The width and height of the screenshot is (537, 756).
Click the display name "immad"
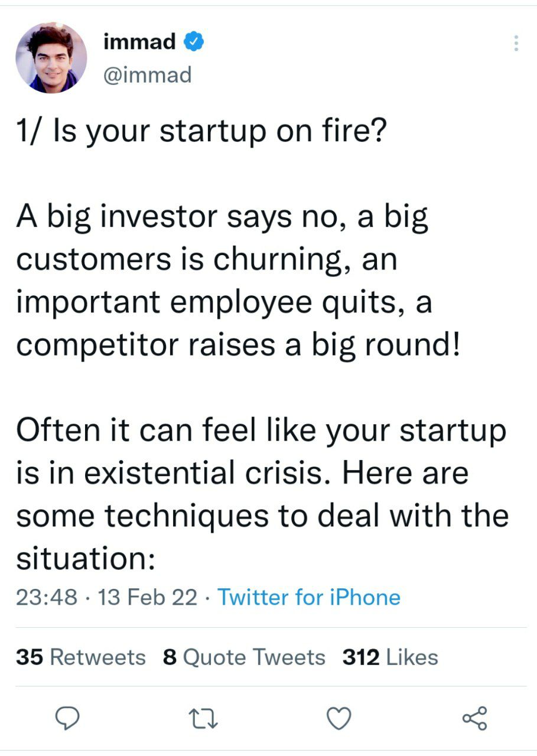point(139,43)
